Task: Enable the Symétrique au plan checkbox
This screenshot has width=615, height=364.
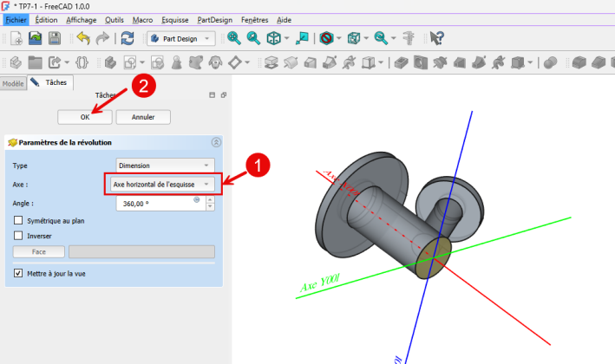Action: [x=19, y=221]
